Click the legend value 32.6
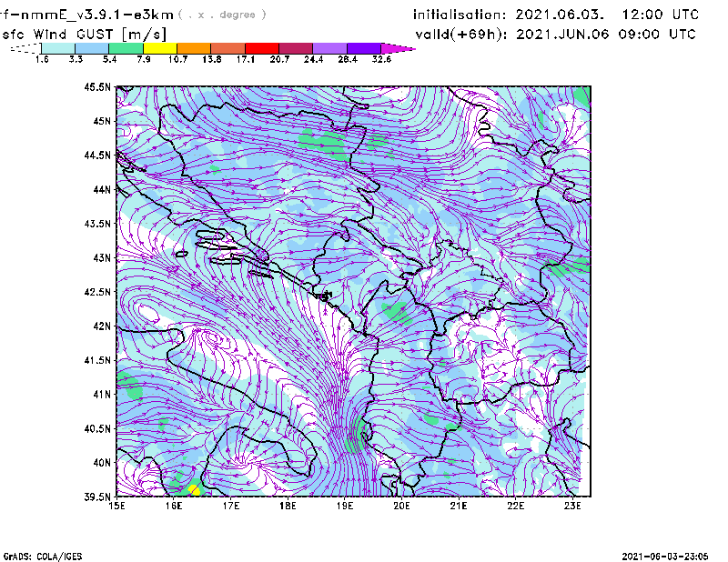The image size is (728, 562). coord(381,59)
